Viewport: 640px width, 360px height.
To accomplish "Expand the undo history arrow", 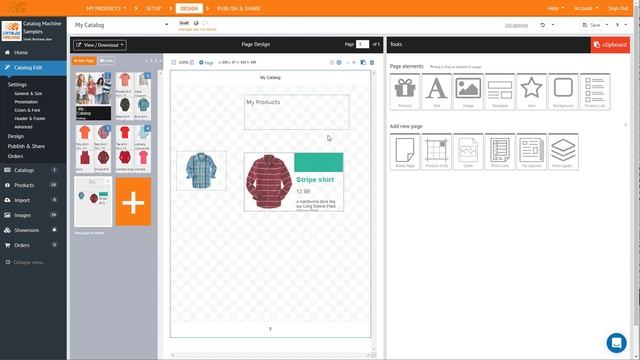I will pos(553,25).
